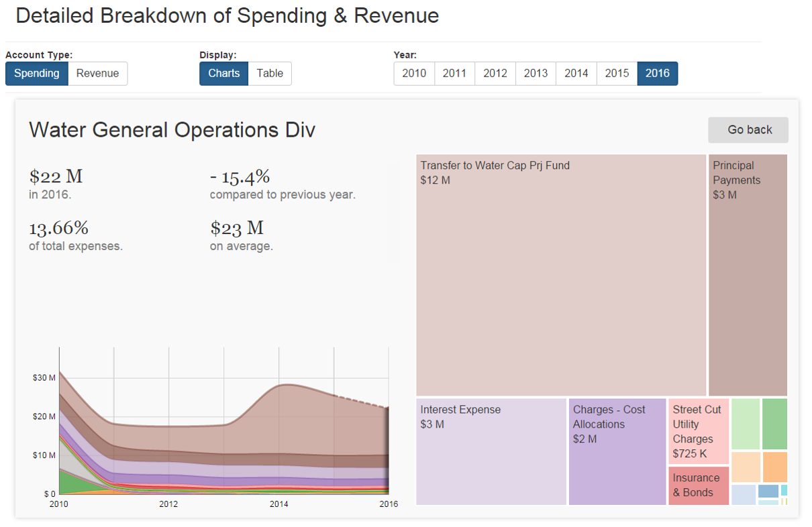Click the small orange treemap tile

[x=774, y=467]
